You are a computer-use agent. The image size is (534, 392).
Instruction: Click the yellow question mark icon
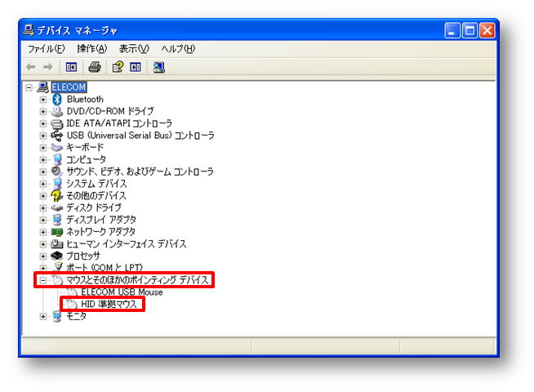pyautogui.click(x=56, y=196)
